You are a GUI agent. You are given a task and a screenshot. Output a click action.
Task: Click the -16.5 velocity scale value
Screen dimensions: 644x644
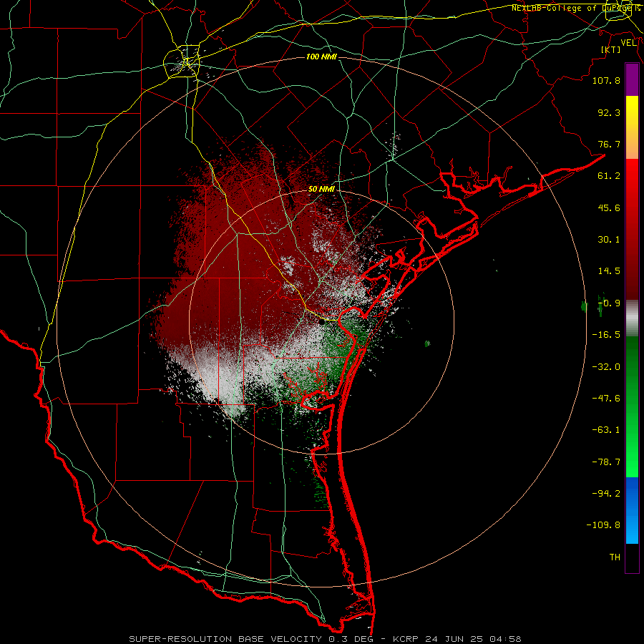click(x=606, y=335)
